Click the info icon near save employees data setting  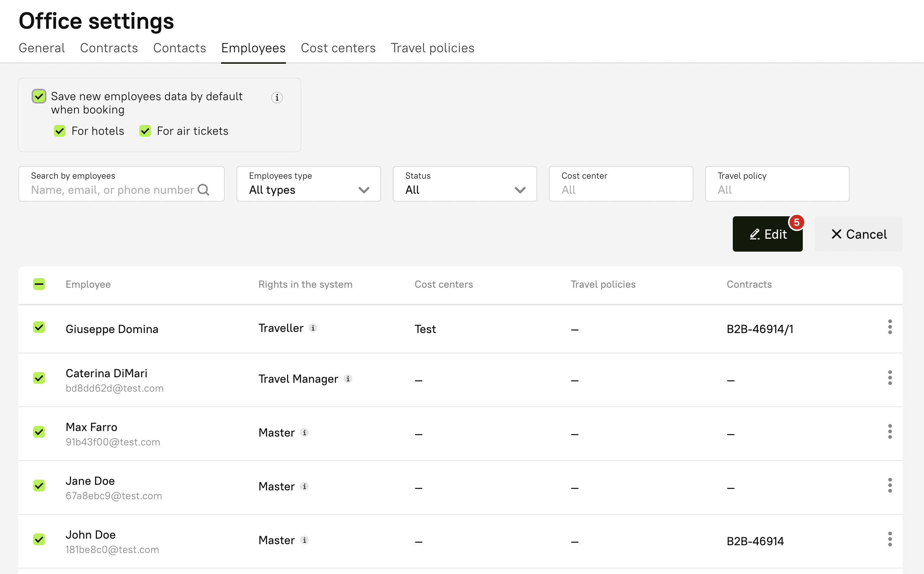coord(277,98)
